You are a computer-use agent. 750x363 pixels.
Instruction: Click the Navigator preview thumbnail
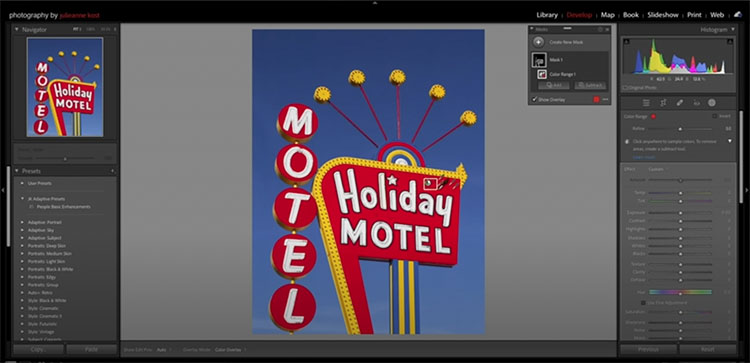click(x=65, y=87)
